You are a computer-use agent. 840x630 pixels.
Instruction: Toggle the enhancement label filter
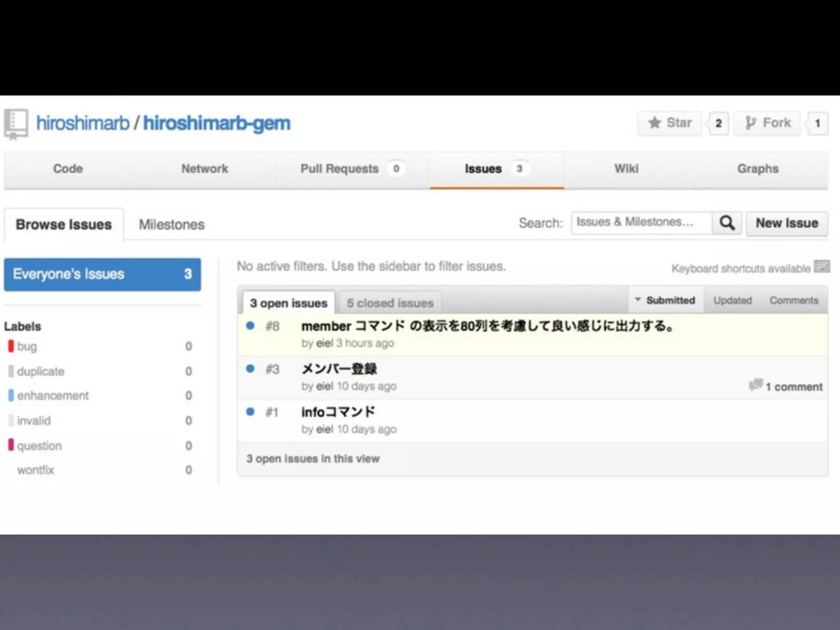[52, 396]
